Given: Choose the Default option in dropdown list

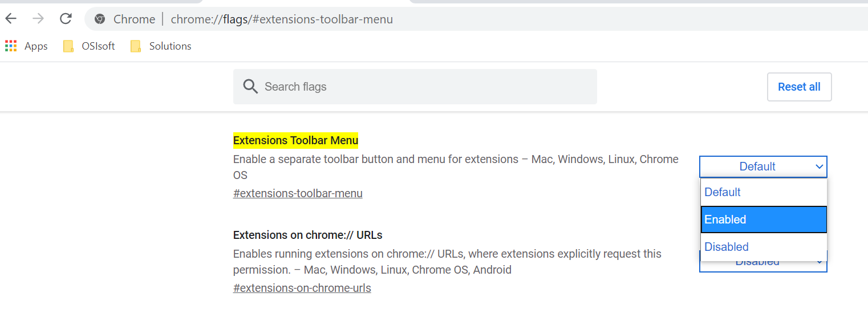Looking at the screenshot, I should click(x=764, y=192).
